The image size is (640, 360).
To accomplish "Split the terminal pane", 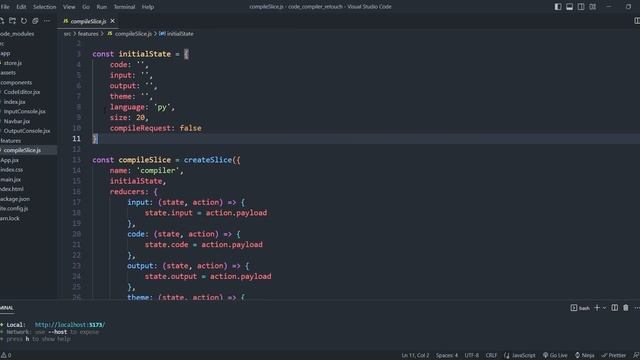I will click(x=615, y=308).
